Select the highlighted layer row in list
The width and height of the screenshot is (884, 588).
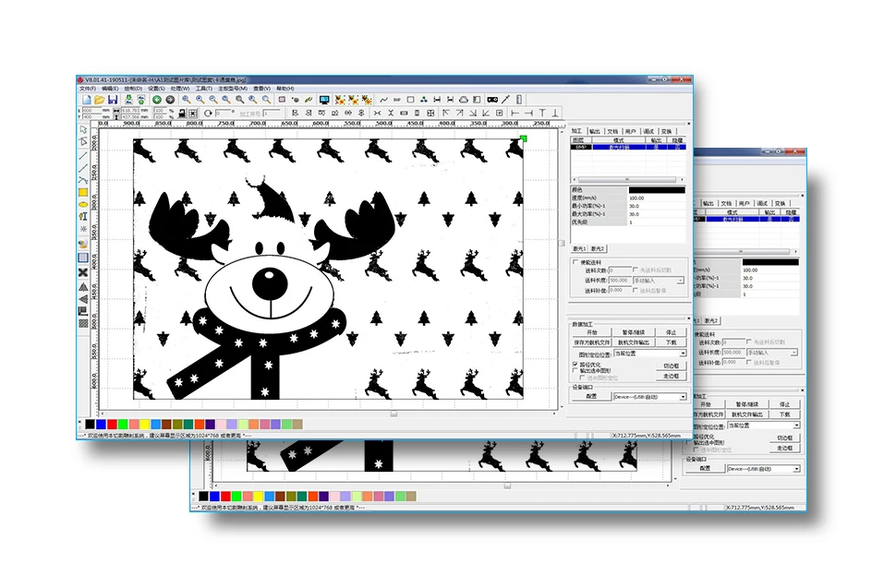(x=629, y=148)
